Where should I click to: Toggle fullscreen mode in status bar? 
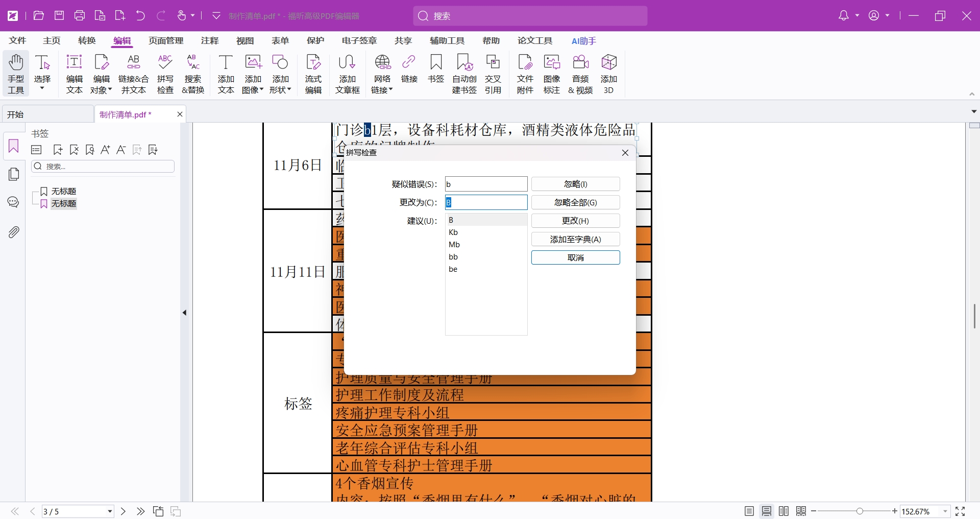tap(960, 511)
